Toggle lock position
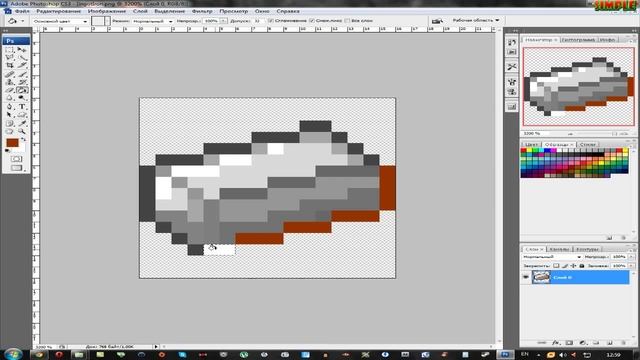The image size is (640, 360). [x=573, y=266]
